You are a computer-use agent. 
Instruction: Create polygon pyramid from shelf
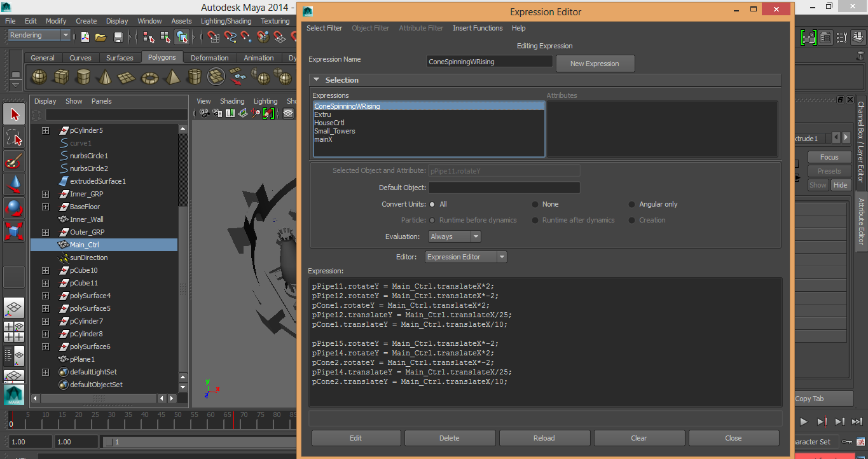pos(172,77)
